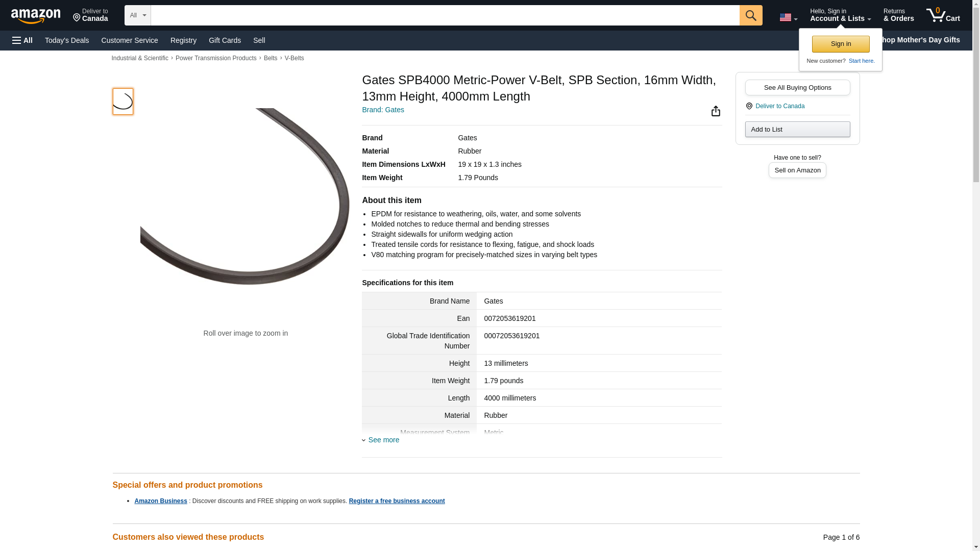Click the US flag language selector
The height and width of the screenshot is (551, 980).
[788, 17]
